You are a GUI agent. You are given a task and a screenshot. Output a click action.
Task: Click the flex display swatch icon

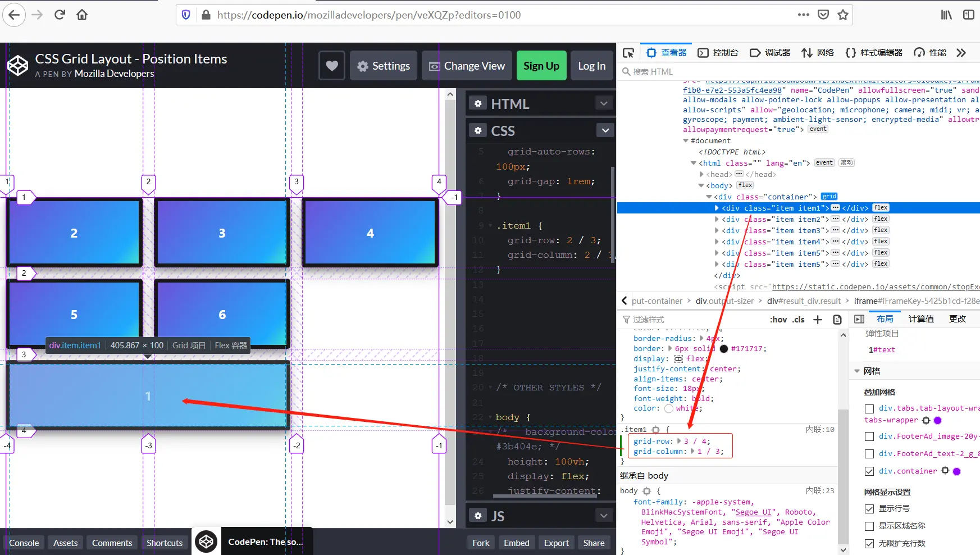[678, 359]
